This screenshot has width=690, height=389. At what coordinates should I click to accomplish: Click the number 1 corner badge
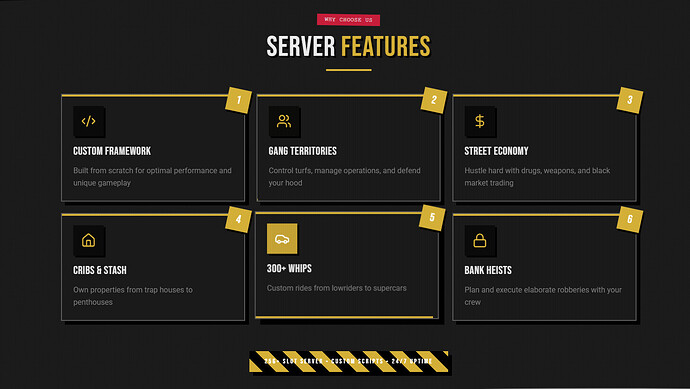pyautogui.click(x=239, y=100)
